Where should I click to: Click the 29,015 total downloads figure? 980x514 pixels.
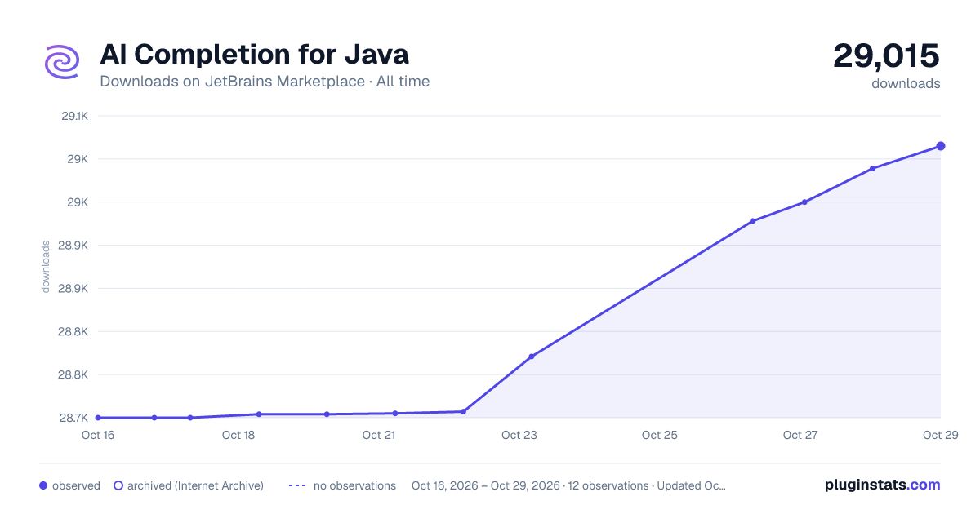coord(886,55)
